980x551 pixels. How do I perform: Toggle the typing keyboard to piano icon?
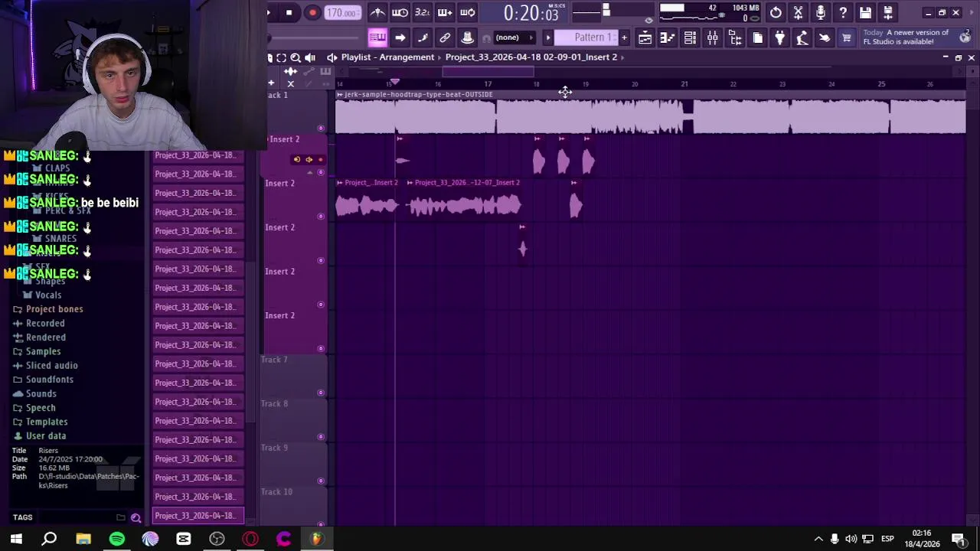coord(377,37)
